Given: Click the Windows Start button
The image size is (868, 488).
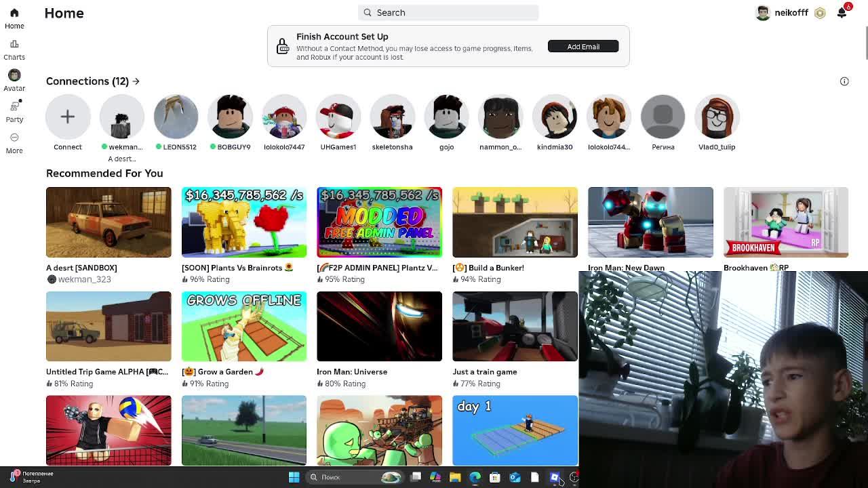Looking at the screenshot, I should click(294, 477).
